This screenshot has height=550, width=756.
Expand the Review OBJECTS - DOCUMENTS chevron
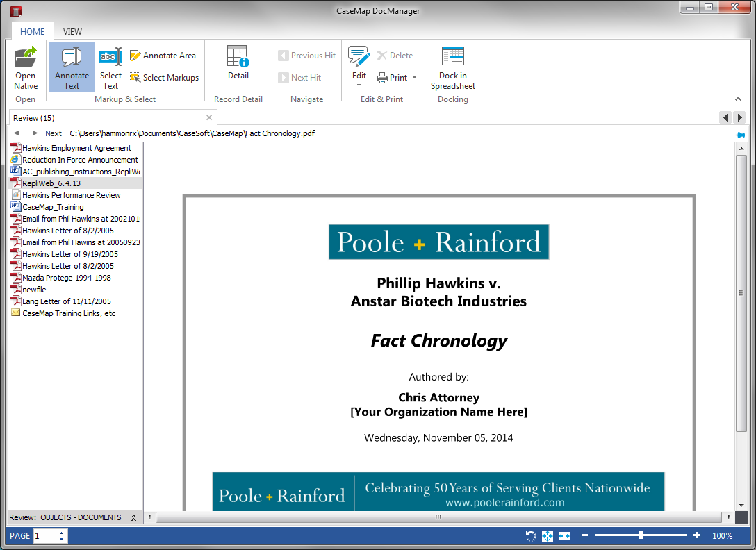(x=133, y=517)
